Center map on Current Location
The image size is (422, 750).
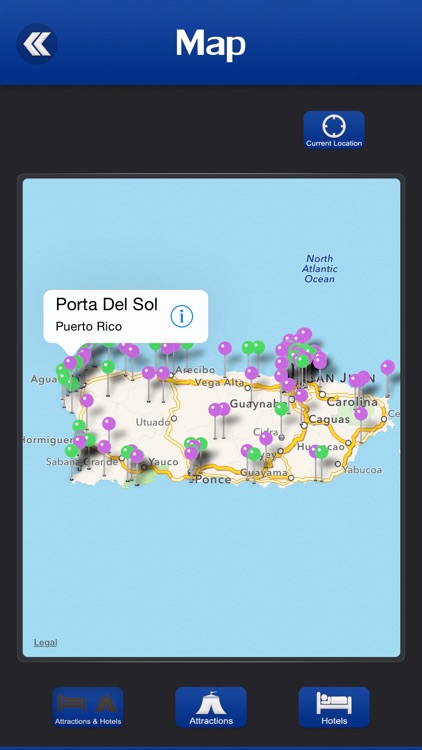(x=334, y=130)
